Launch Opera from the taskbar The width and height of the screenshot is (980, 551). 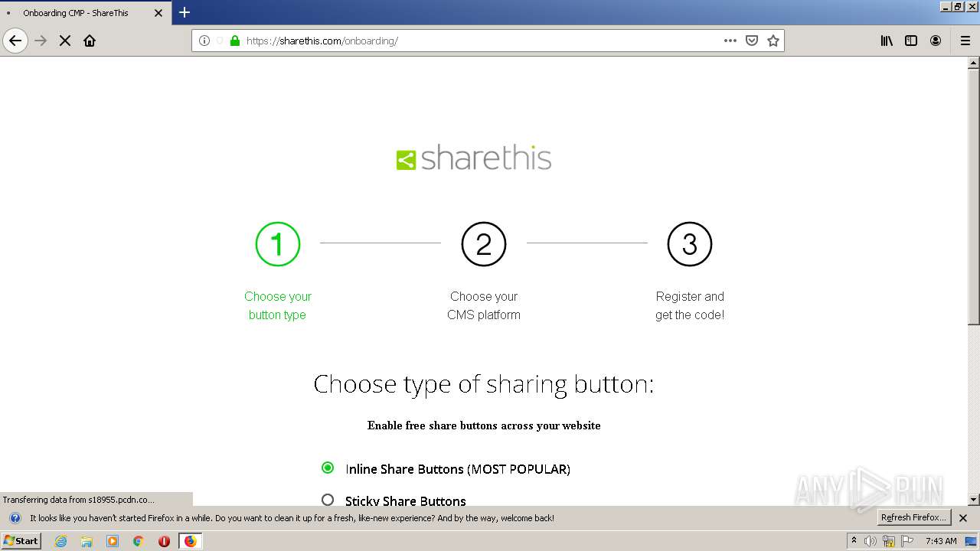tap(164, 541)
